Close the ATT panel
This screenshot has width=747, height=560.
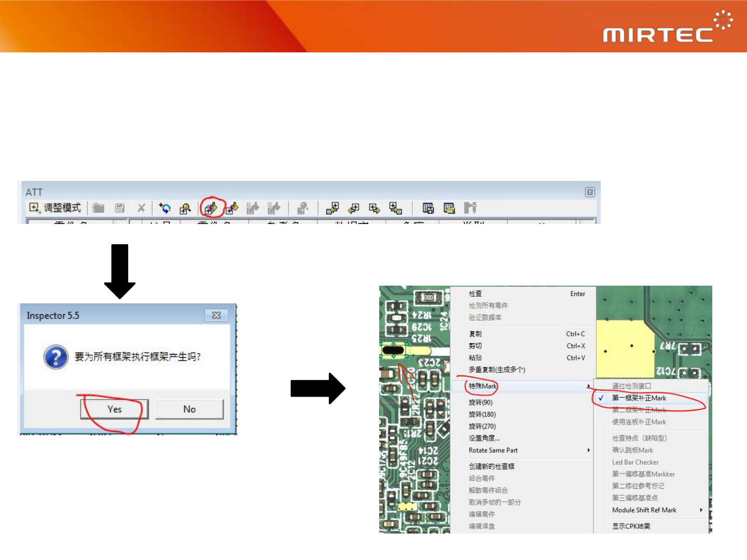[x=590, y=192]
